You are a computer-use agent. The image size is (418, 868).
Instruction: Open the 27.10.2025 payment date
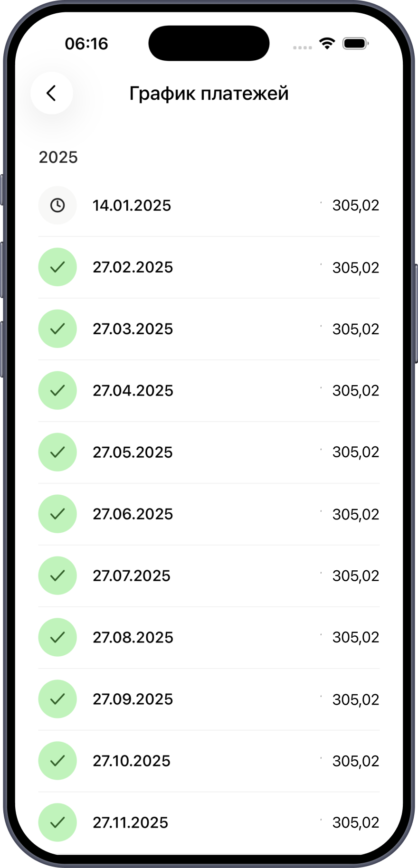(132, 761)
